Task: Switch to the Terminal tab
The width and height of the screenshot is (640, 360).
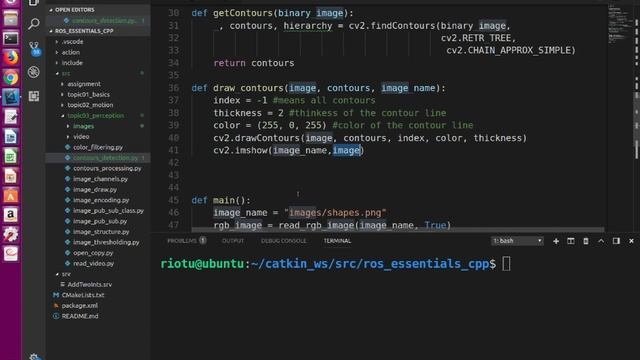Action: [x=337, y=241]
